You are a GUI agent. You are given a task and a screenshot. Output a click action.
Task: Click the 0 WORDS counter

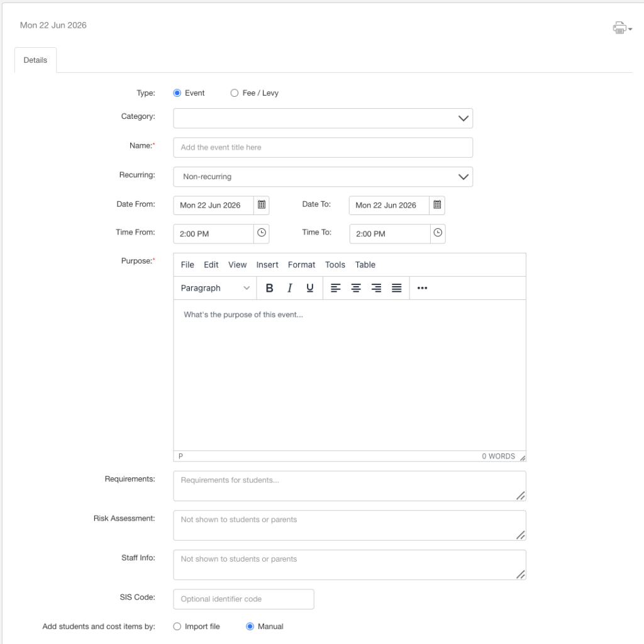pyautogui.click(x=498, y=457)
